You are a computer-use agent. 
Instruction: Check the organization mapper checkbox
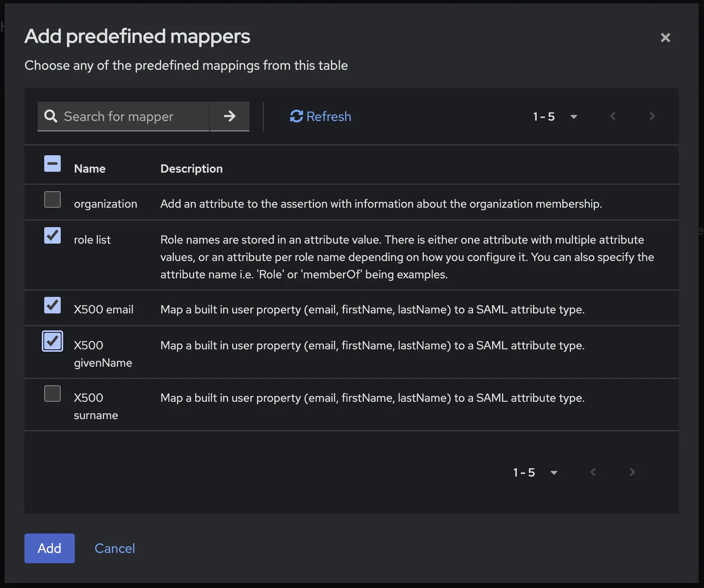click(x=52, y=199)
